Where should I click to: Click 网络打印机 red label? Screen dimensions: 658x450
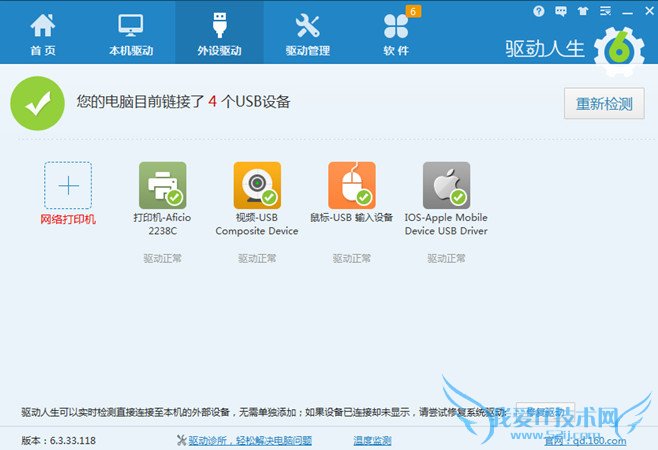pos(68,219)
